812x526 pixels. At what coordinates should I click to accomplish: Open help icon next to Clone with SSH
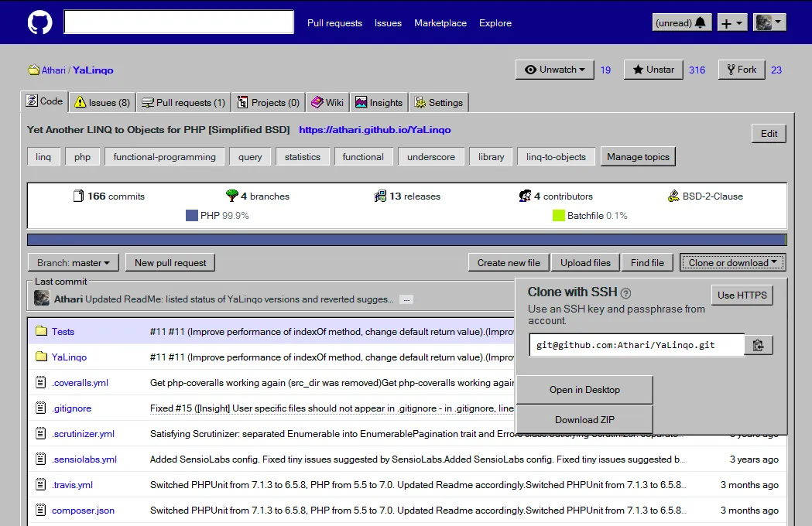point(625,293)
